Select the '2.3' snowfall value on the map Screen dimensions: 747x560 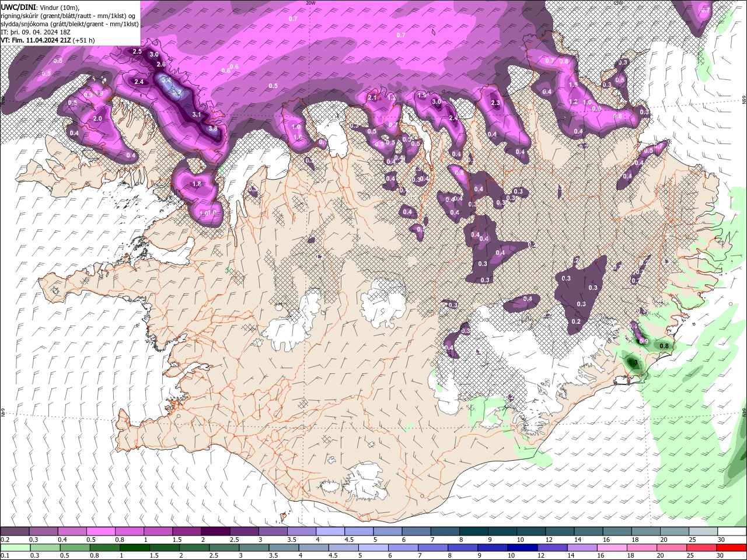pyautogui.click(x=496, y=103)
